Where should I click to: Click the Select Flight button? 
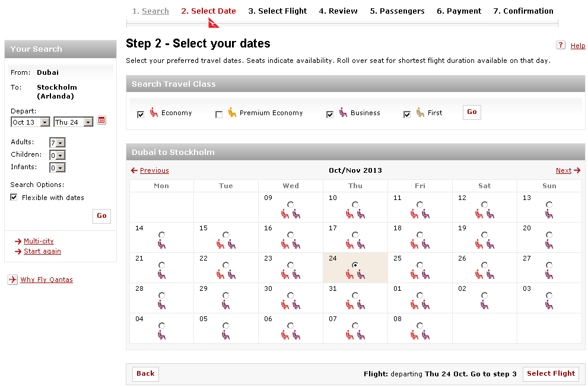click(x=551, y=373)
